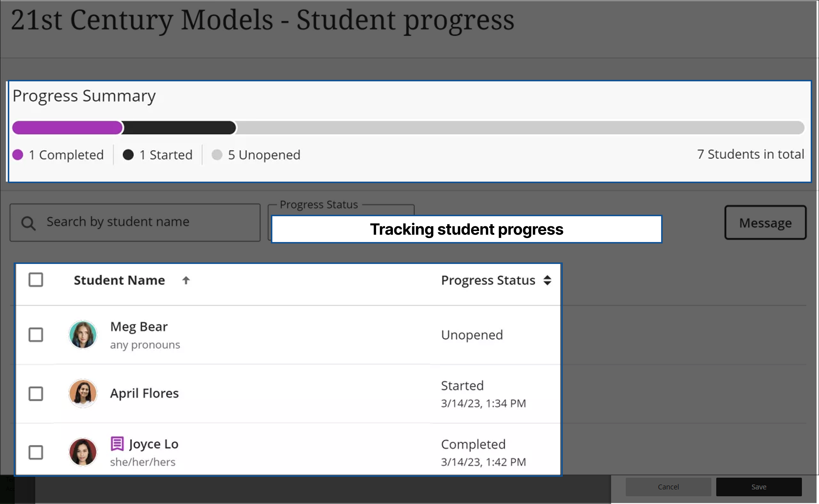Screen dimensions: 819x504
Task: Select all students with the header checkbox
Action: 36,280
